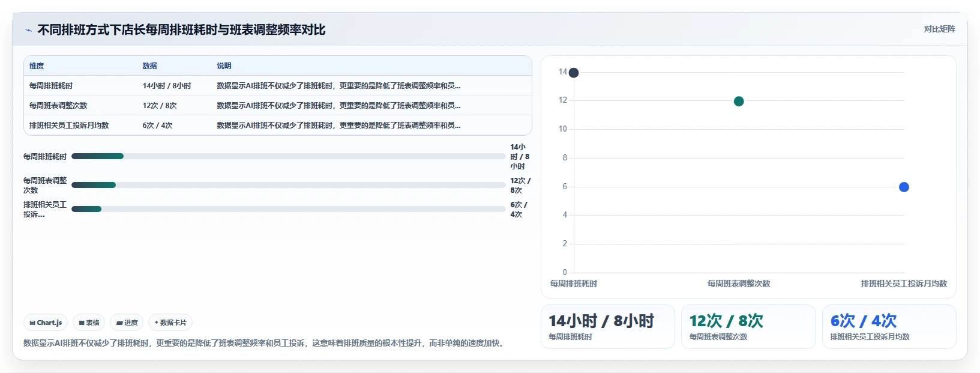Click the 14小时 / 8小时 table value
Image resolution: width=980 pixels, height=373 pixels.
click(x=167, y=86)
